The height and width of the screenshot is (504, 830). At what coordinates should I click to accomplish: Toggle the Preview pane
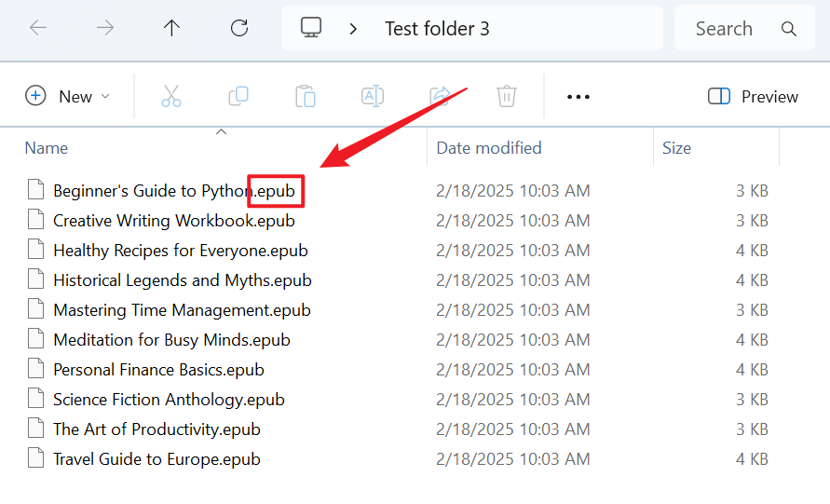(x=753, y=96)
